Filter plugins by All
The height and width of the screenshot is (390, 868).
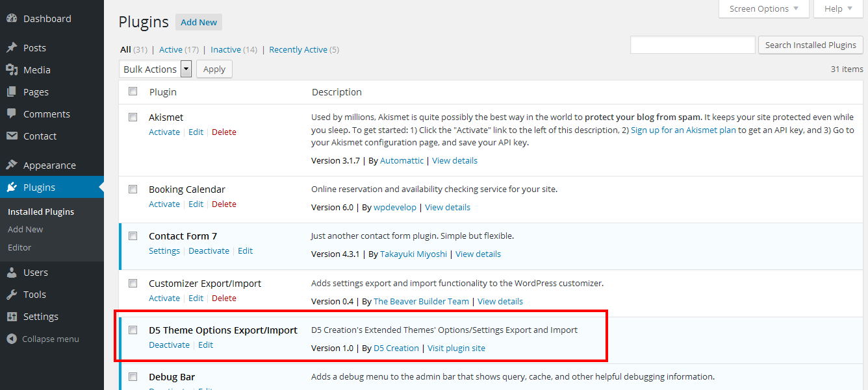coord(125,49)
